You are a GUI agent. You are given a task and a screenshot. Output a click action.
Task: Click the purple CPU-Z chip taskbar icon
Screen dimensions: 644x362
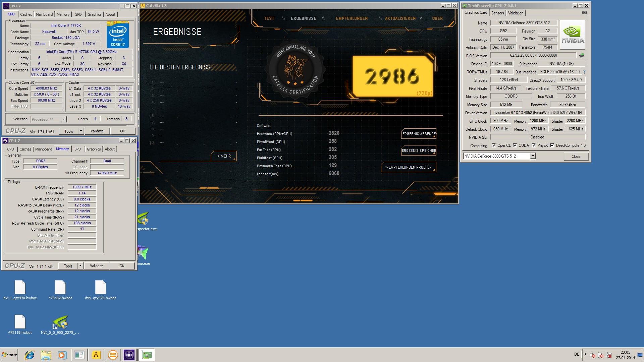click(129, 355)
